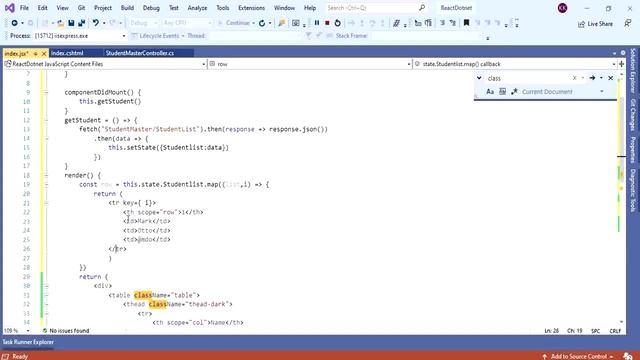The image size is (640, 360).
Task: Find next match with the arrow icon
Action: [x=592, y=78]
